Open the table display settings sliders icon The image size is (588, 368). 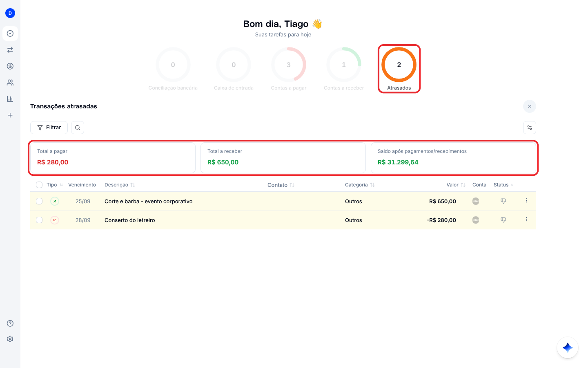[530, 128]
